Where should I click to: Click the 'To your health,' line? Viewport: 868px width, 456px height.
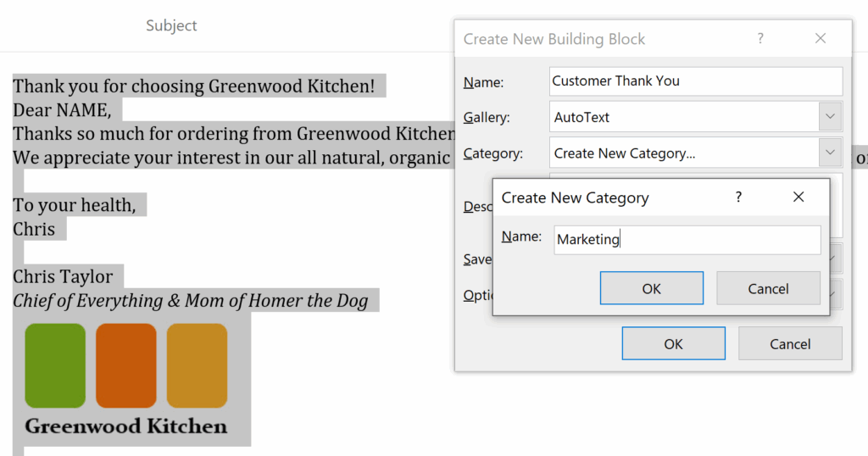75,205
